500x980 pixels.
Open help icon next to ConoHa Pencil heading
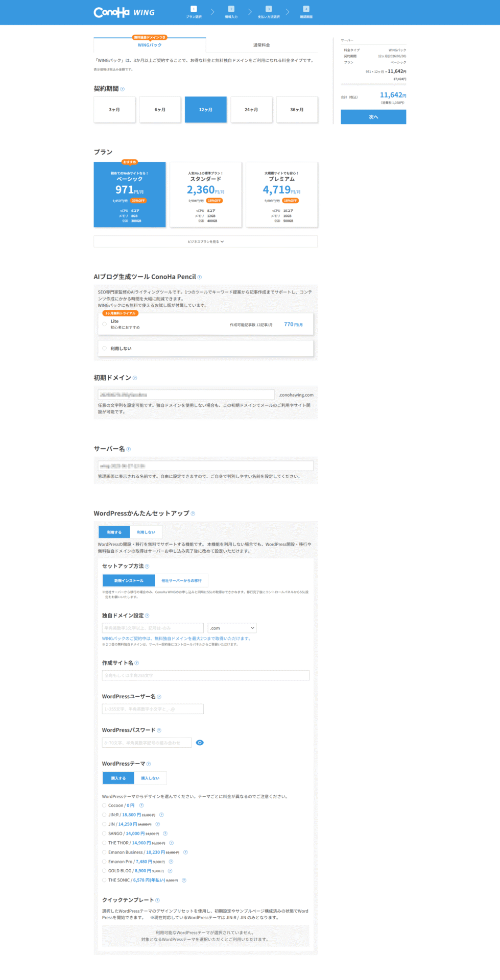199,277
